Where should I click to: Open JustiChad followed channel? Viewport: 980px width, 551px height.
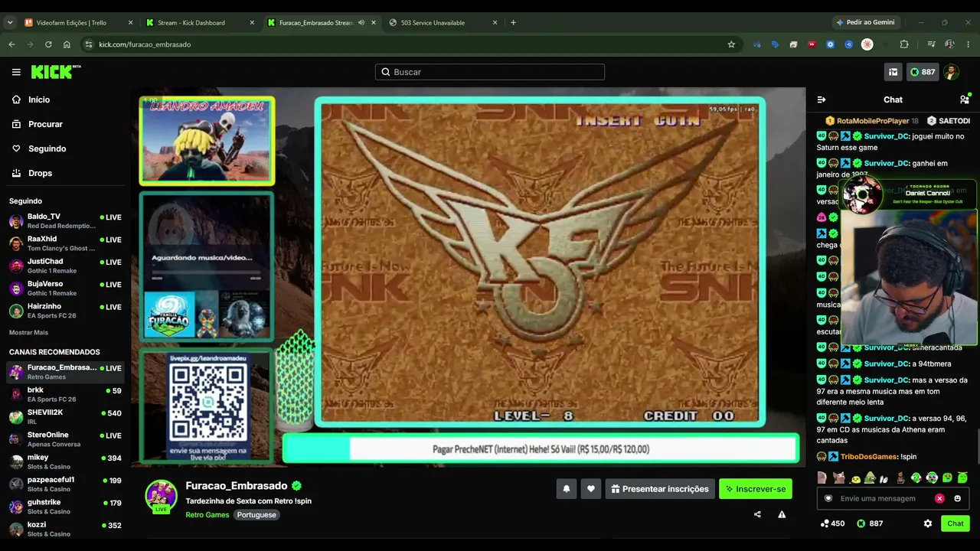[x=65, y=266]
